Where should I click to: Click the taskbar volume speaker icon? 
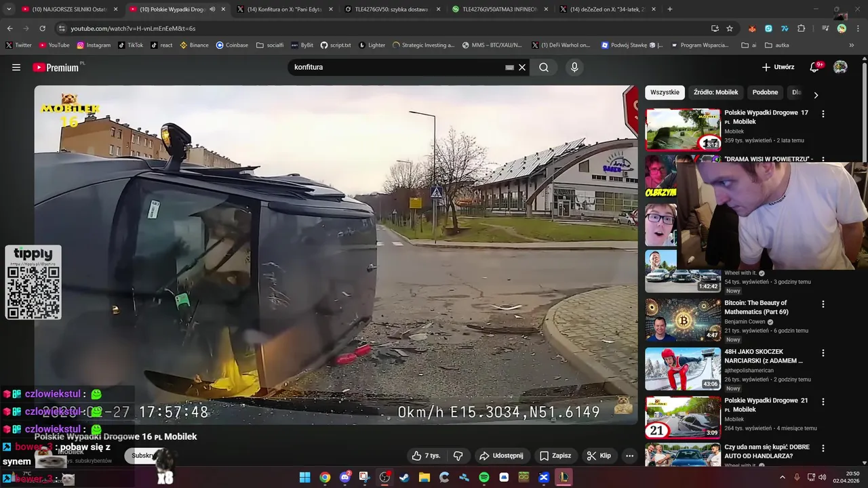(x=823, y=477)
